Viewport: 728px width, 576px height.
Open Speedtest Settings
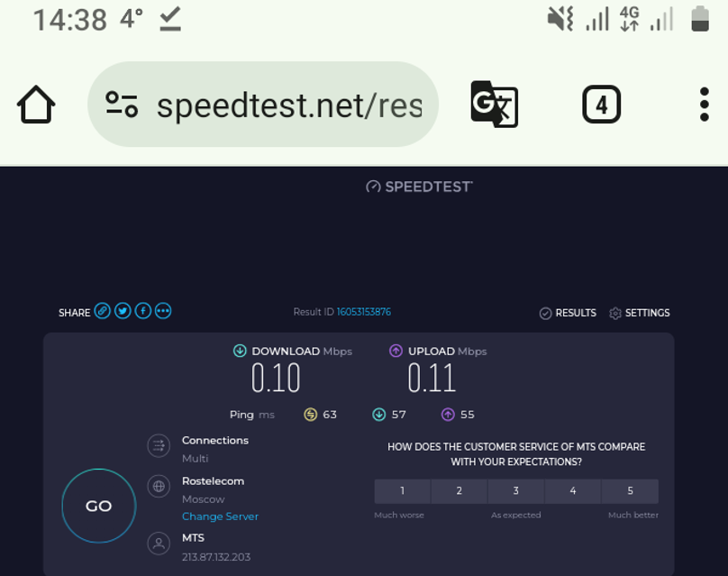click(x=640, y=313)
